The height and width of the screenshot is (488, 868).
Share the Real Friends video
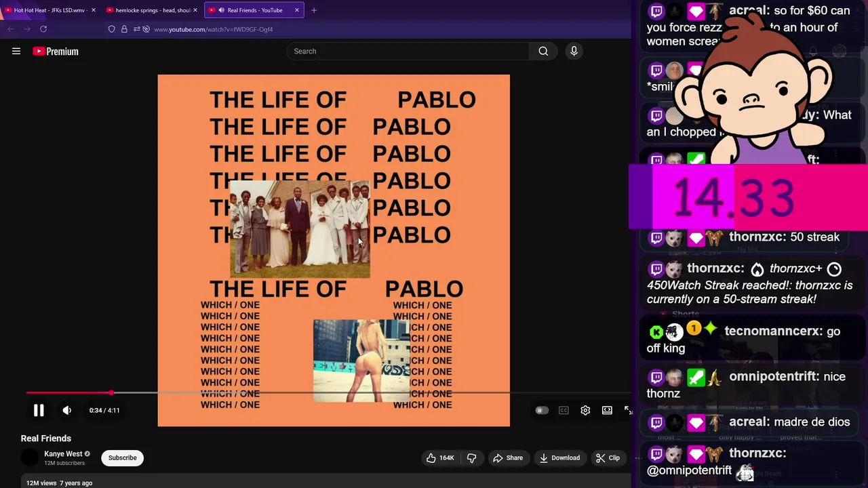tap(508, 457)
